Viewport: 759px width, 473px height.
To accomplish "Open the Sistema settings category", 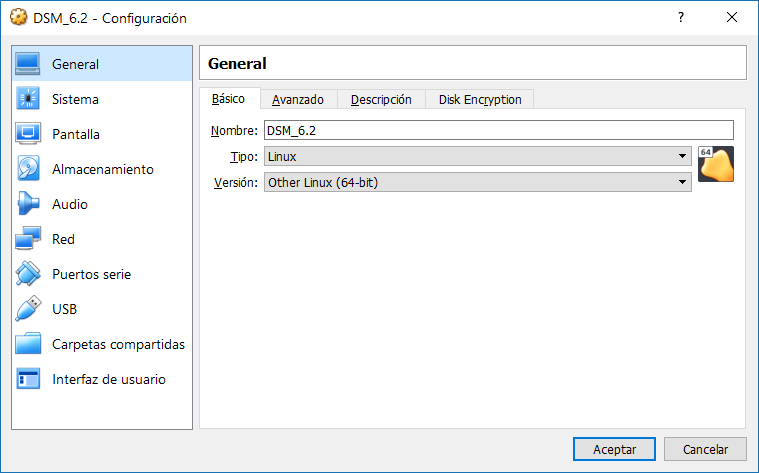I will click(102, 99).
